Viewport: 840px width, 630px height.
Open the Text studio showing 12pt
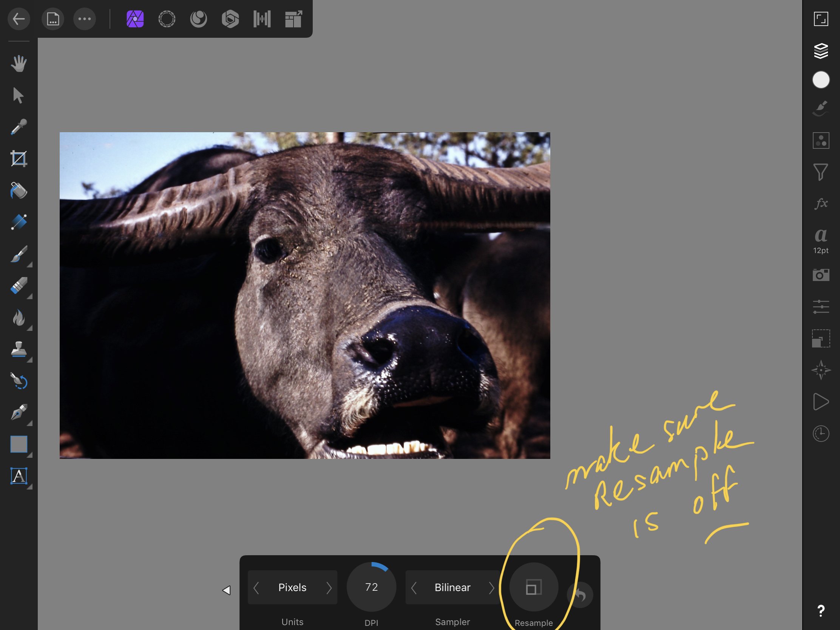click(821, 241)
